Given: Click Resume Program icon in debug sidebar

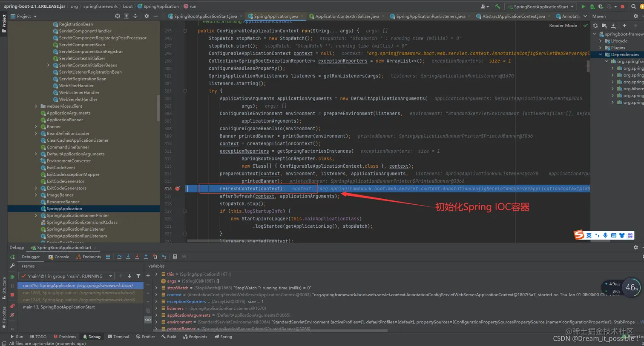Looking at the screenshot, I should [12, 277].
